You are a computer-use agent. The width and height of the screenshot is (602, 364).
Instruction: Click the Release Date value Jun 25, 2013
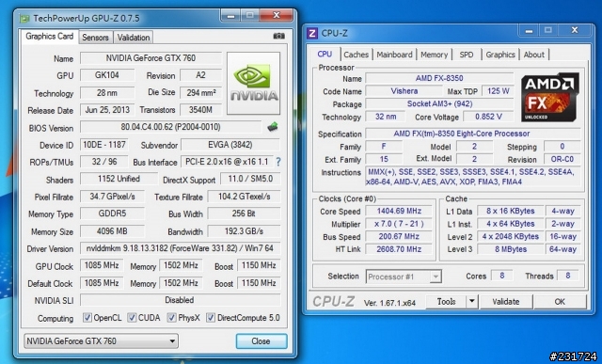106,109
